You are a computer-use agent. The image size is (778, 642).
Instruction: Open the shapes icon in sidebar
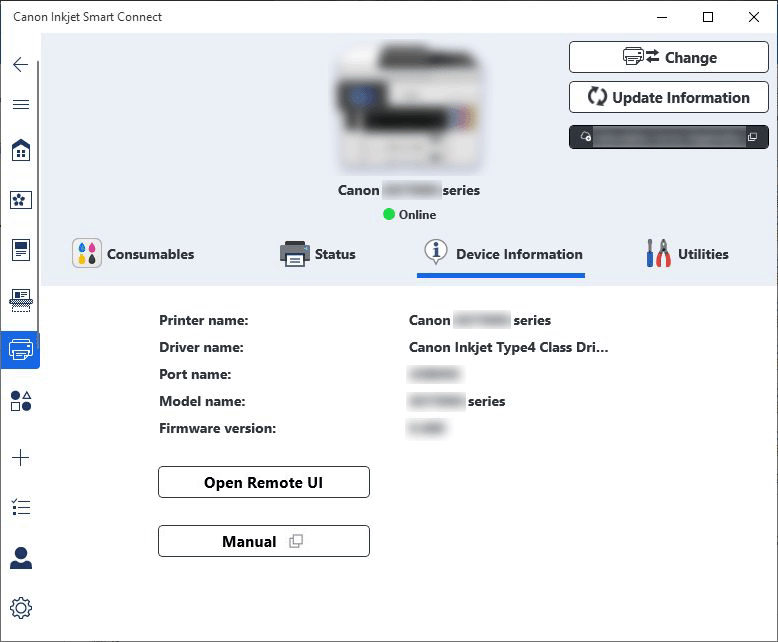20,401
